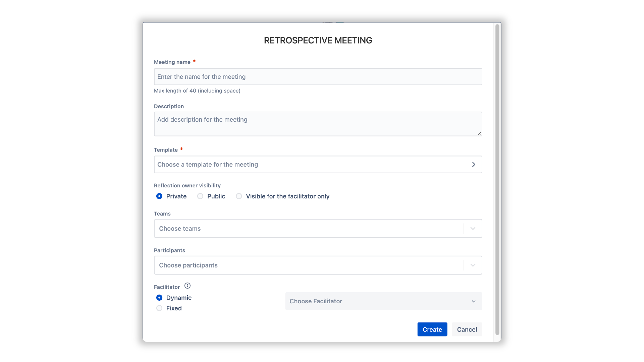
Task: Select Private reflection owner visibility
Action: pyautogui.click(x=159, y=196)
